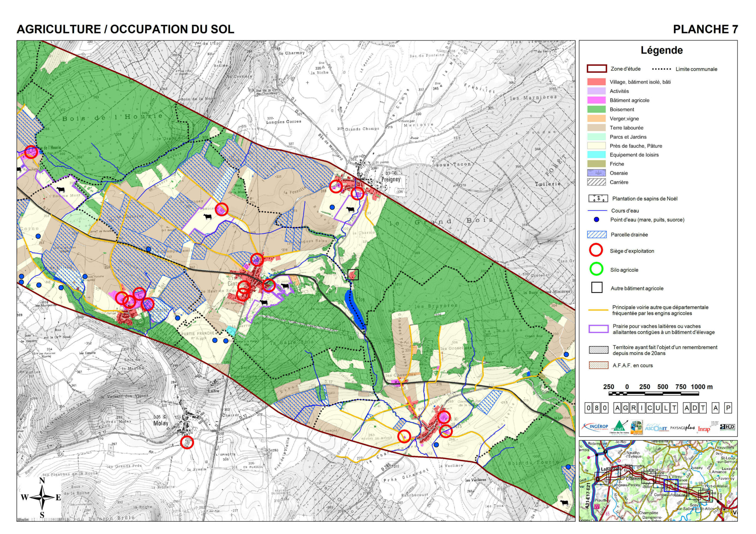
Task: Click the Parcs et Jardins mint swatch
Action: coord(596,137)
